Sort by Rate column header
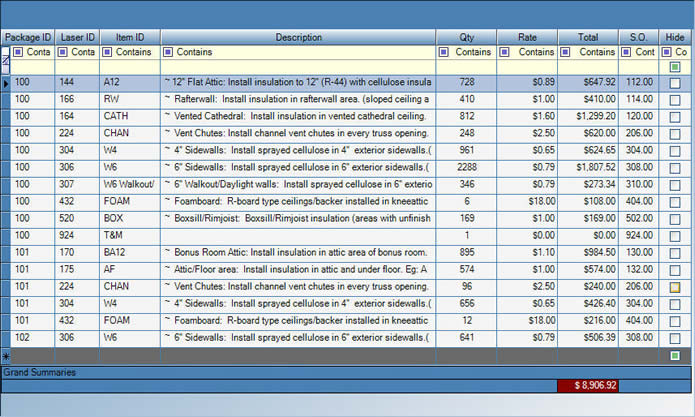 pyautogui.click(x=527, y=37)
